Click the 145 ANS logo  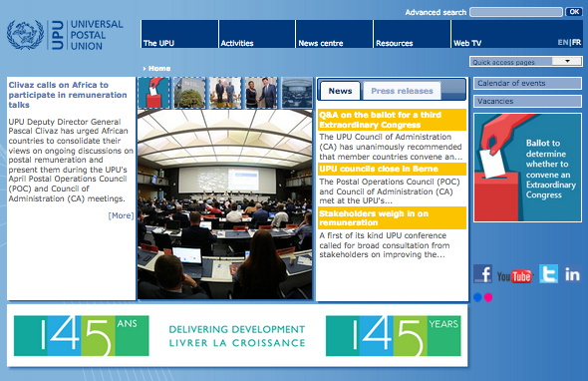[82, 335]
